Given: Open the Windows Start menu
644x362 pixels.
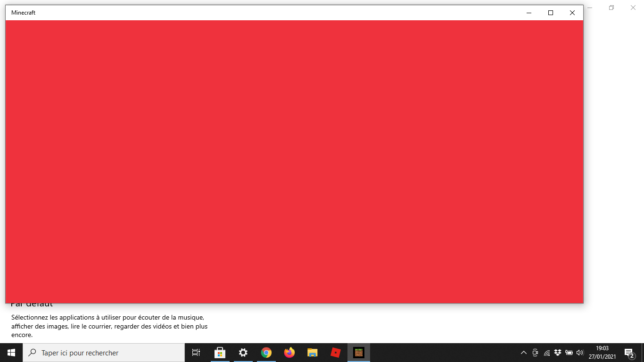Looking at the screenshot, I should click(11, 353).
